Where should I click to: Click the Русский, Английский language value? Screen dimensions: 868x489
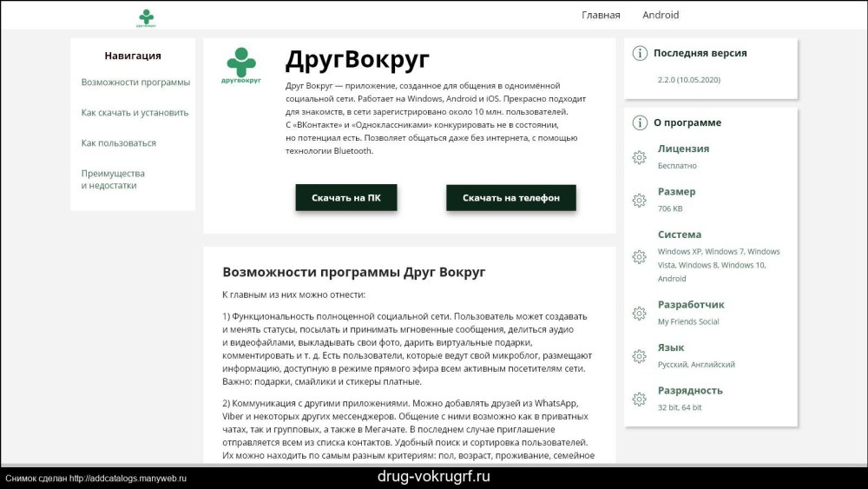coord(696,365)
